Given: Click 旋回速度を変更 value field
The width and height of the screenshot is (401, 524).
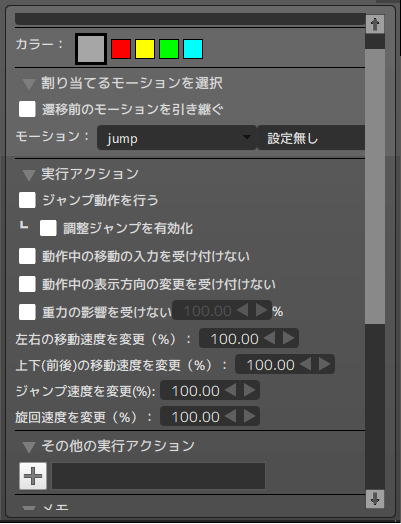Looking at the screenshot, I should coord(195,416).
